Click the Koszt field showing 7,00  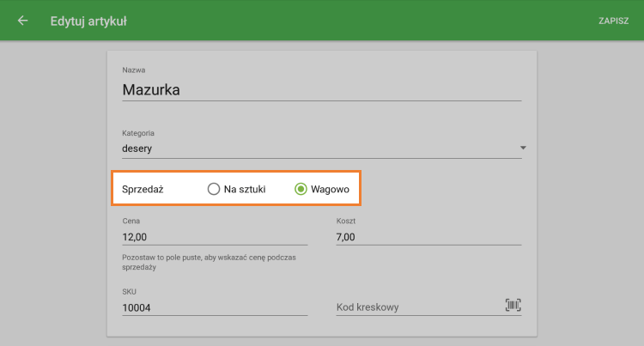pyautogui.click(x=428, y=236)
